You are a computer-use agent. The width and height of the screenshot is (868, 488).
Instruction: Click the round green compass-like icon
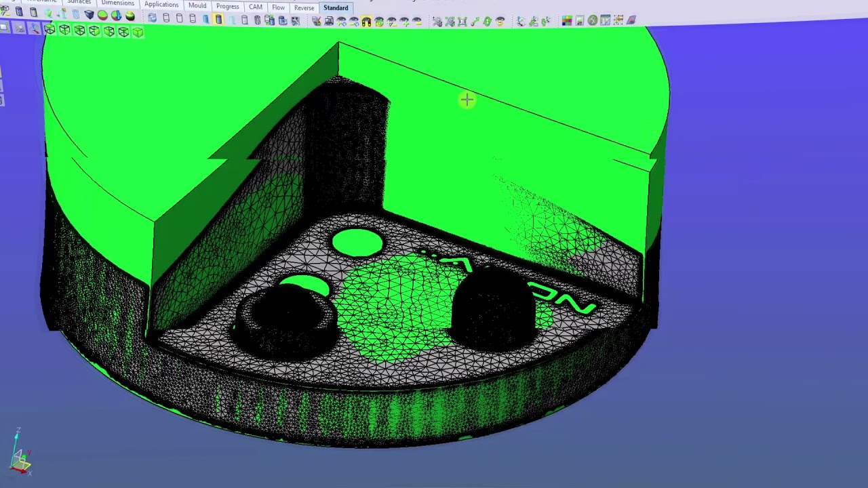(x=592, y=20)
